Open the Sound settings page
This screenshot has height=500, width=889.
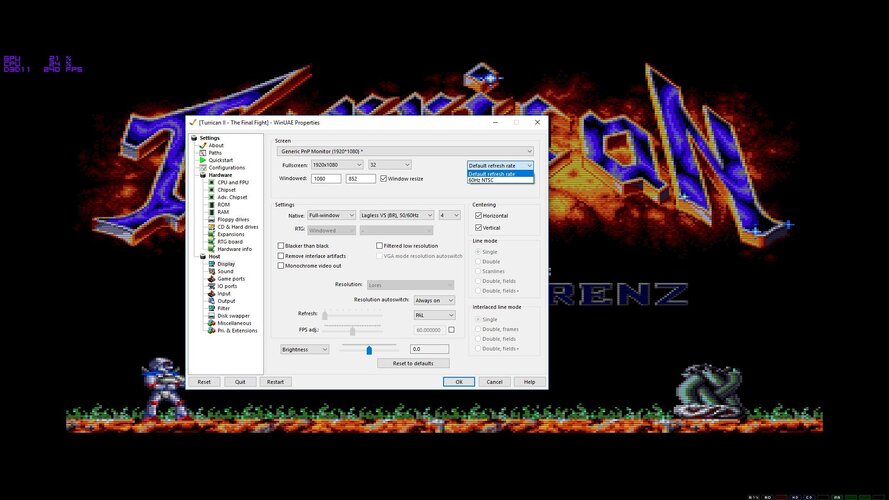(225, 271)
